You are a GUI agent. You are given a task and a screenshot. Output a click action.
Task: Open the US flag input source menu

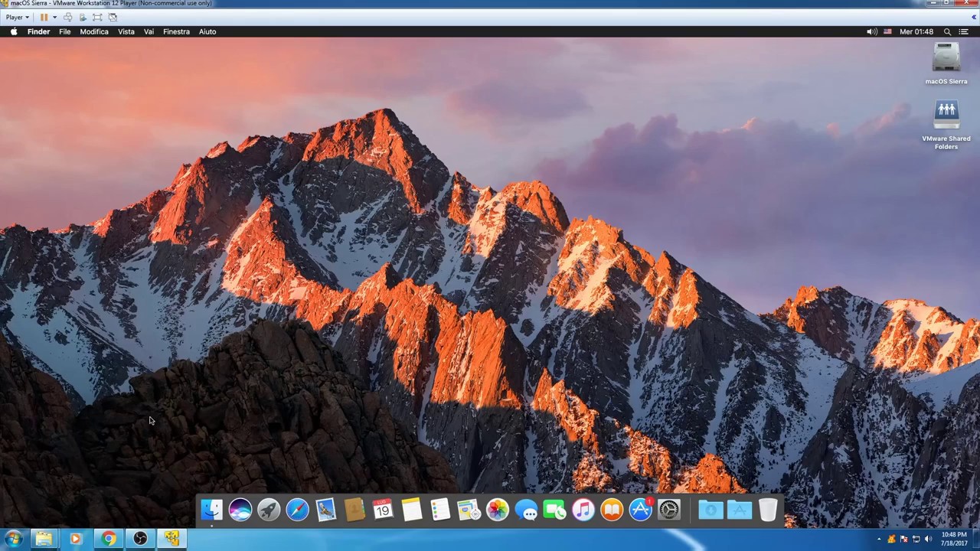888,31
